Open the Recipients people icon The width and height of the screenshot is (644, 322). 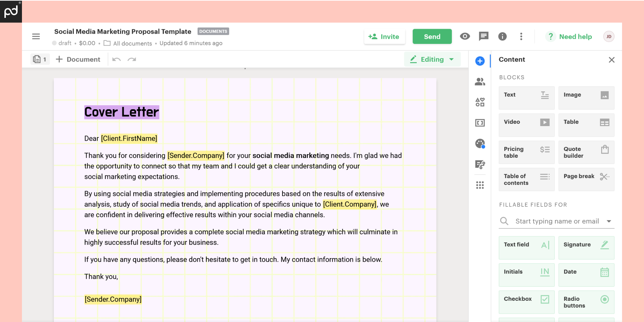pyautogui.click(x=480, y=82)
